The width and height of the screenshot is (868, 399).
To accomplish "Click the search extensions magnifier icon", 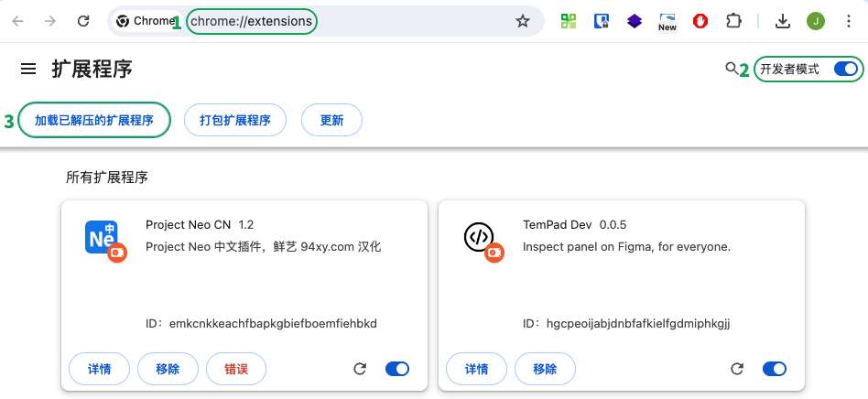I will pyautogui.click(x=732, y=69).
